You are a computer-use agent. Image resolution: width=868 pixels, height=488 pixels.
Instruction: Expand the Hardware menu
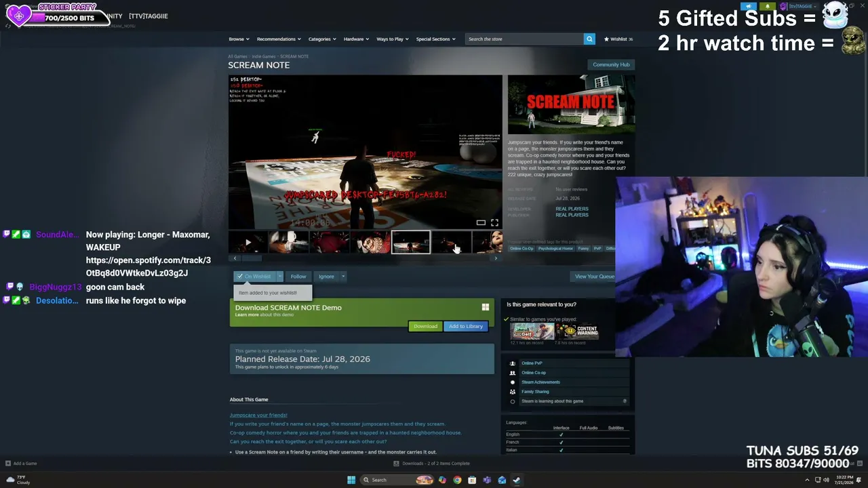click(x=356, y=39)
